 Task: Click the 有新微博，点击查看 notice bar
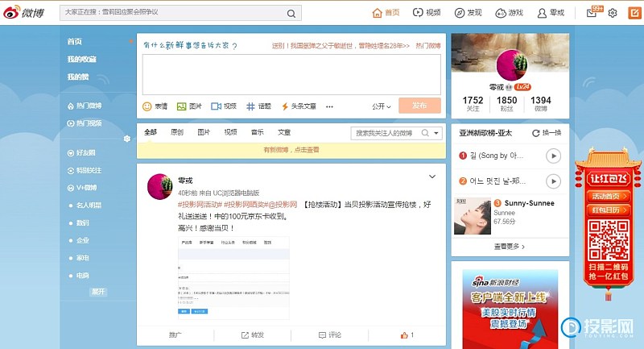pyautogui.click(x=291, y=150)
